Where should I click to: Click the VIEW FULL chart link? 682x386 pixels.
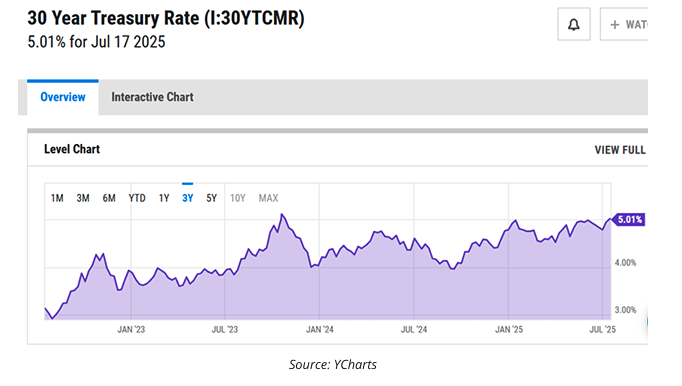(x=620, y=150)
